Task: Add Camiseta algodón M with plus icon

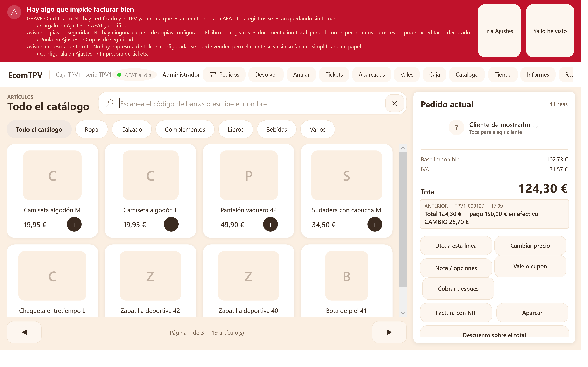Action: pos(74,225)
